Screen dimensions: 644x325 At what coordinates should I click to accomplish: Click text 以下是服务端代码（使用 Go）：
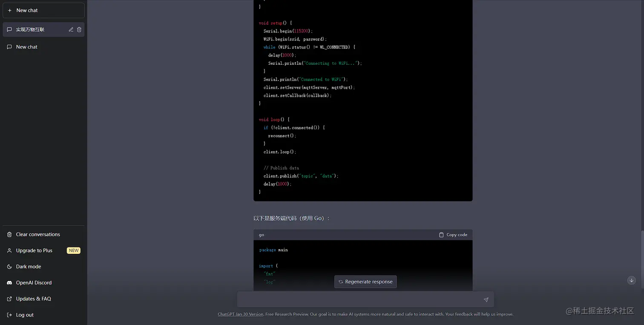tap(292, 218)
